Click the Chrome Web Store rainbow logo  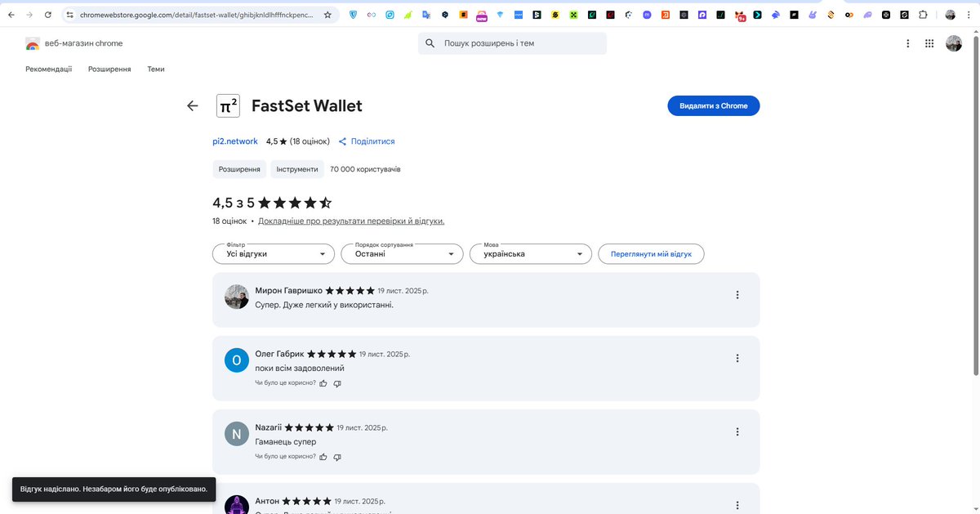(33, 43)
